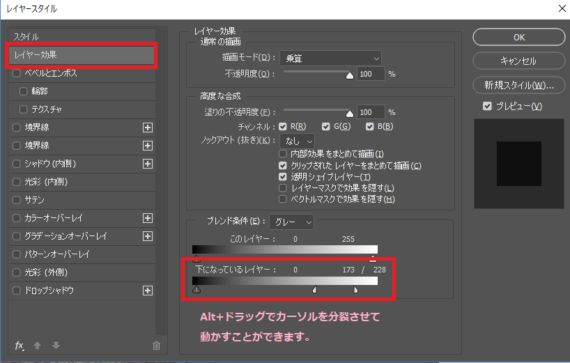Toggle the プレビュー checkbox
The width and height of the screenshot is (570, 363).
487,106
